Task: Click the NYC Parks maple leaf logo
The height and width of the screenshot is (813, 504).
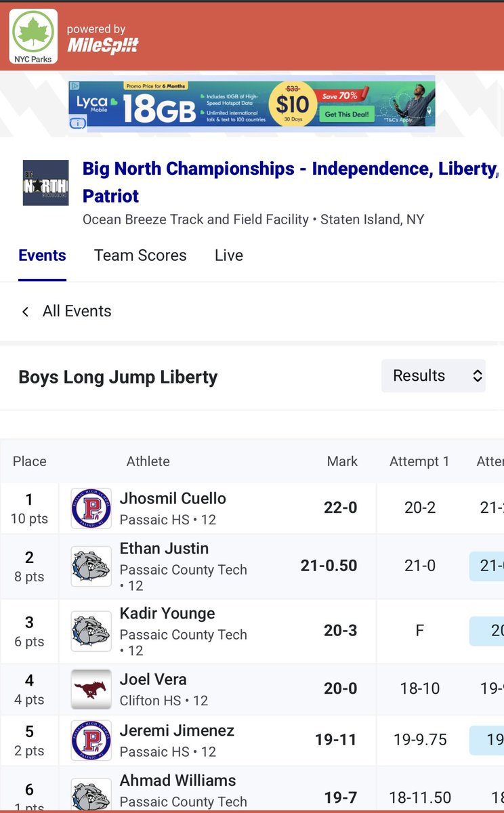Action: click(33, 37)
